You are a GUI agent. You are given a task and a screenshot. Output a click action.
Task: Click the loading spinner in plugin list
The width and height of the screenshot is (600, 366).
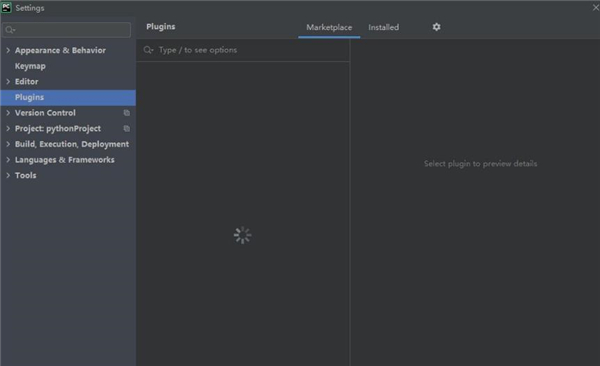coord(243,235)
